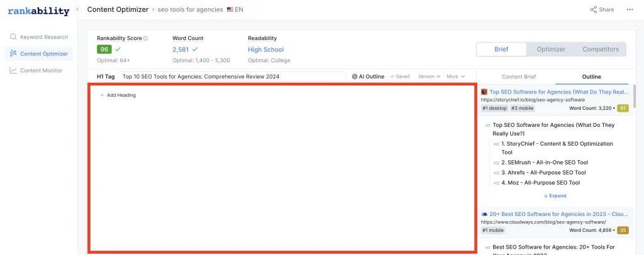Click Word Count value 2,581
644x255 pixels.
180,50
